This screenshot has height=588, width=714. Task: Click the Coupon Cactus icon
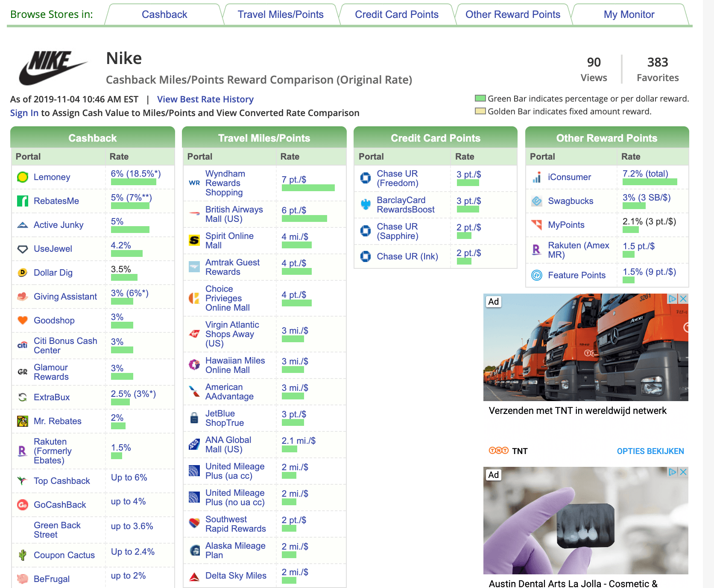[x=23, y=555]
